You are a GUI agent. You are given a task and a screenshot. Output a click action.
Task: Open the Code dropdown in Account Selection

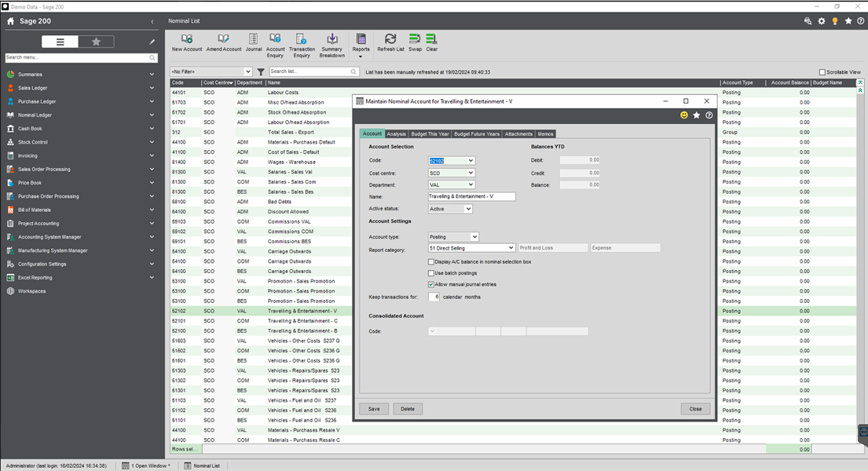pos(471,161)
